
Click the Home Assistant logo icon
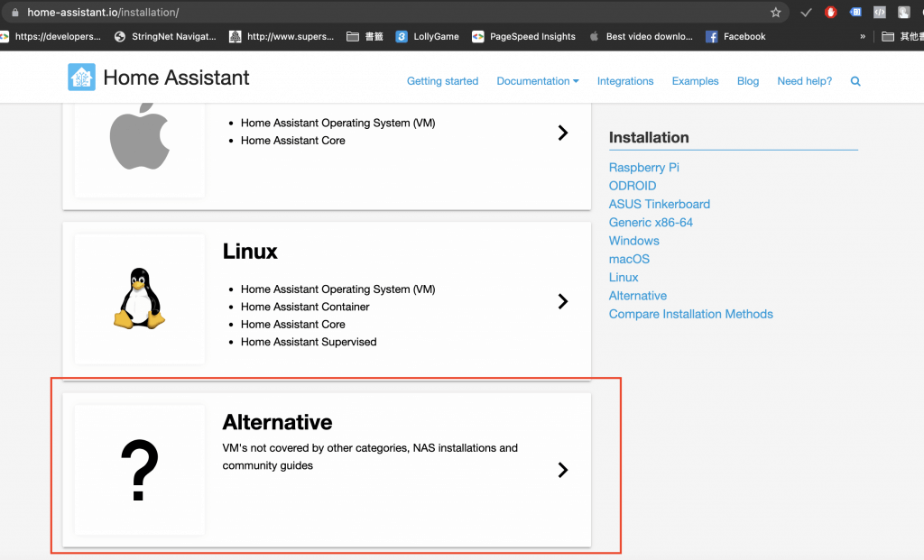pyautogui.click(x=81, y=78)
